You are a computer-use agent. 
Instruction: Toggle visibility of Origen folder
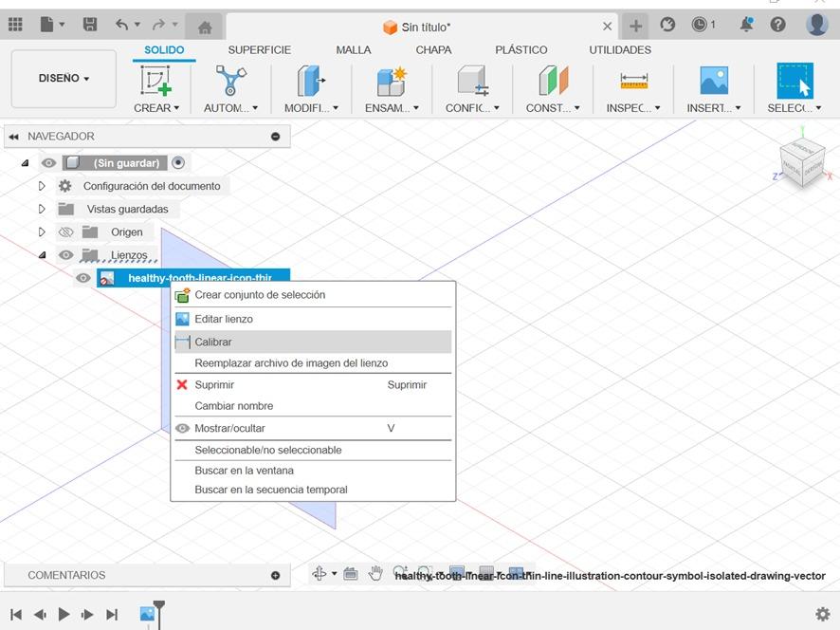(x=65, y=232)
